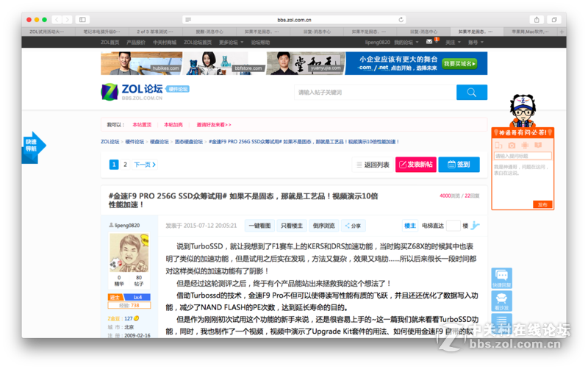
Task: Toggle 倒序浏览 reverse order
Action: [323, 226]
